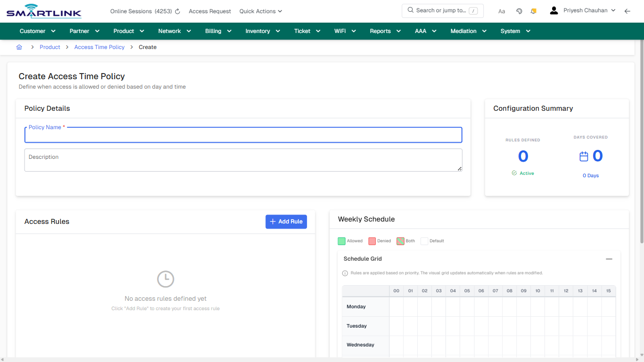Screen dimensions: 644x362
Task: Click the Default legend option
Action: click(424, 241)
